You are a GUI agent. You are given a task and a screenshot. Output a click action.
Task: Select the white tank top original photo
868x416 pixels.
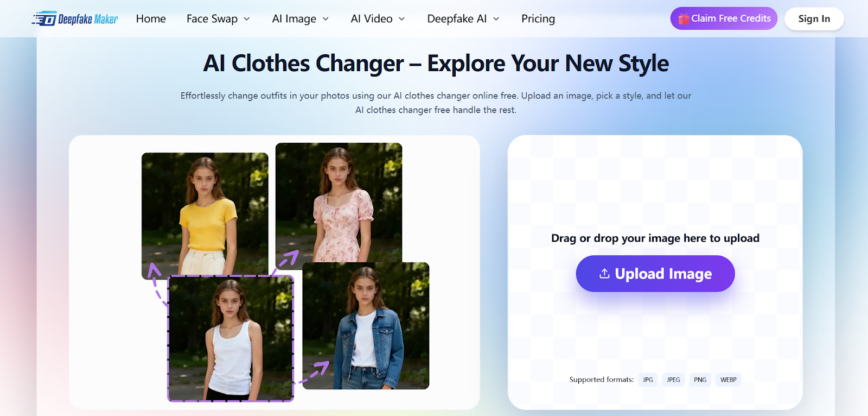231,338
